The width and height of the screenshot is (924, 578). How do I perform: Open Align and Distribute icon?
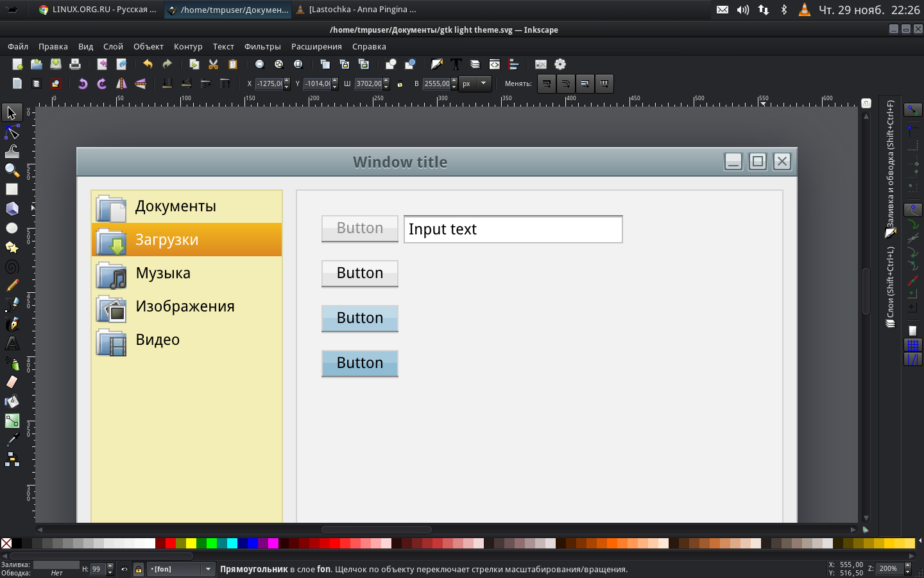pyautogui.click(x=514, y=64)
